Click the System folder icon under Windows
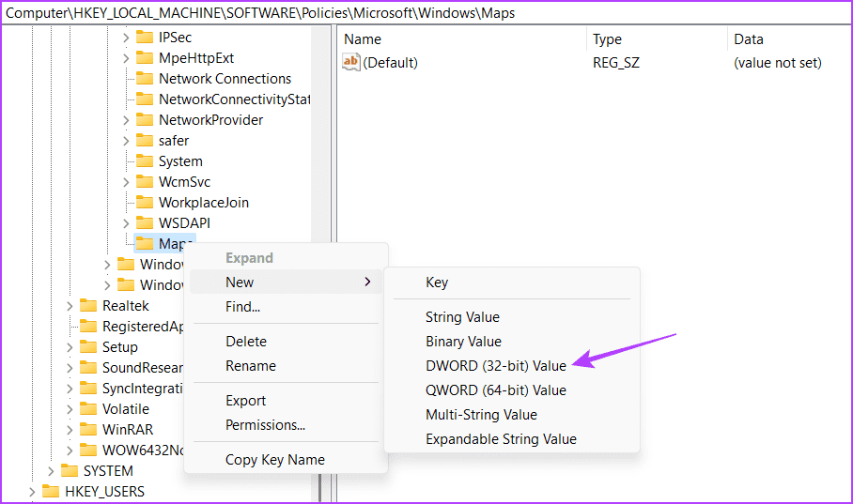This screenshot has height=504, width=853. pyautogui.click(x=144, y=160)
